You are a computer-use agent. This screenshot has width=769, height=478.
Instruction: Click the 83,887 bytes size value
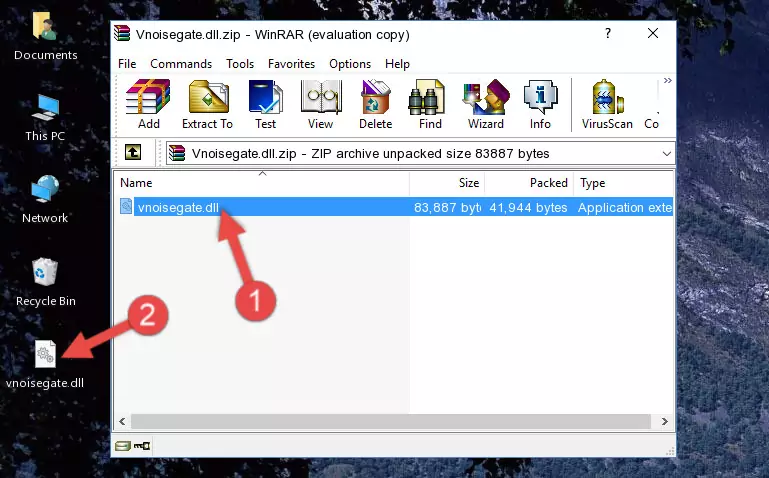coord(447,208)
